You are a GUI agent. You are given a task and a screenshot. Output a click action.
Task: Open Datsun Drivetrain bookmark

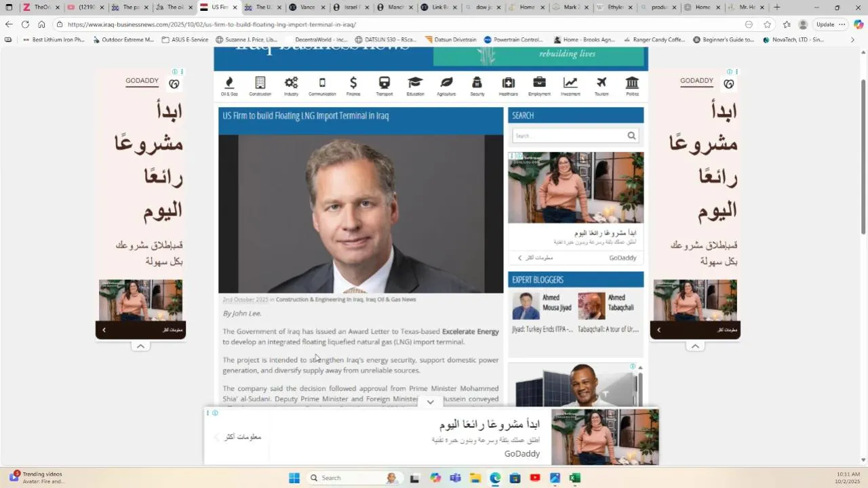pos(451,40)
